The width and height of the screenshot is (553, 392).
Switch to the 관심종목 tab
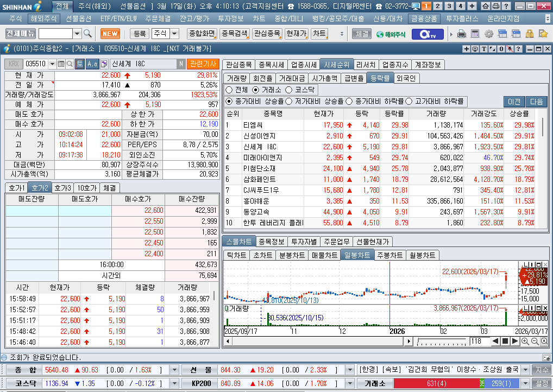pos(239,65)
